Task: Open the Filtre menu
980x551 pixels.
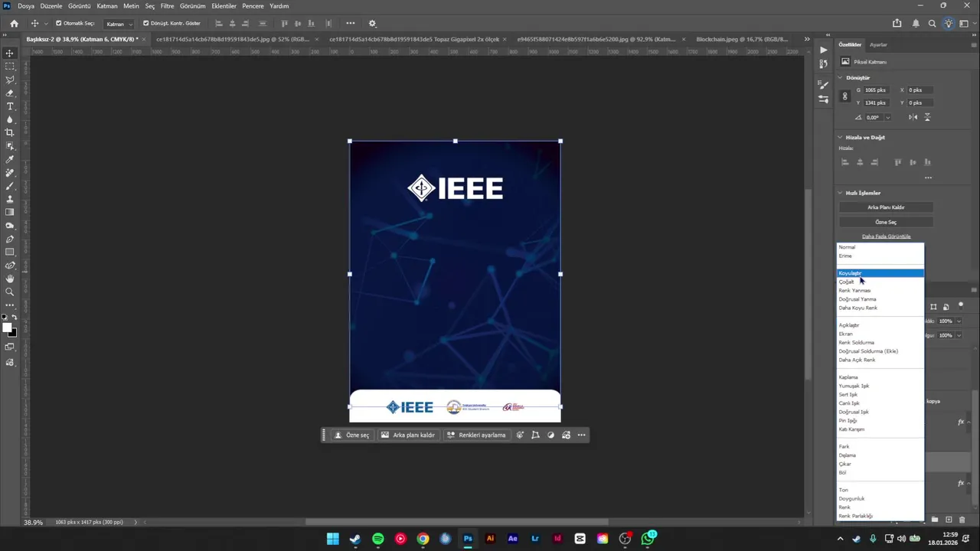Action: click(167, 6)
